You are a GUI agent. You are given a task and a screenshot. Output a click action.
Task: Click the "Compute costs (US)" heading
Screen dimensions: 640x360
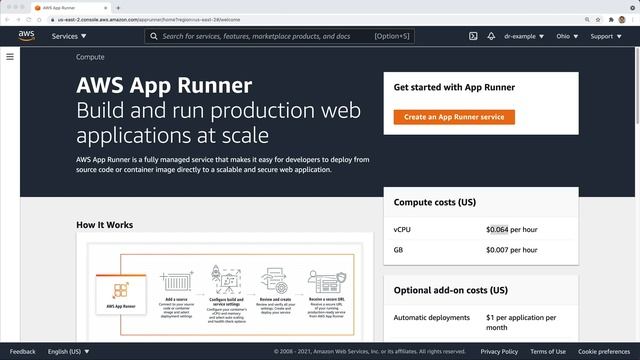coord(435,202)
